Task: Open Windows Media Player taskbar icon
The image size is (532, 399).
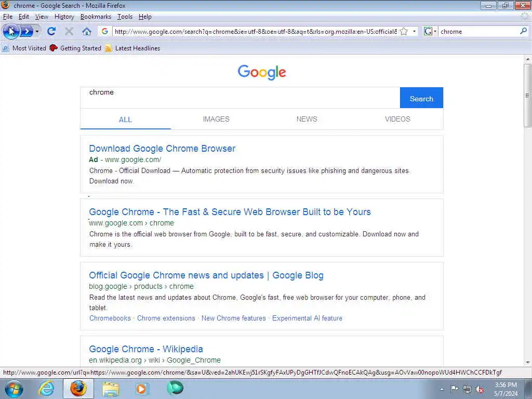Action: pyautogui.click(x=141, y=389)
